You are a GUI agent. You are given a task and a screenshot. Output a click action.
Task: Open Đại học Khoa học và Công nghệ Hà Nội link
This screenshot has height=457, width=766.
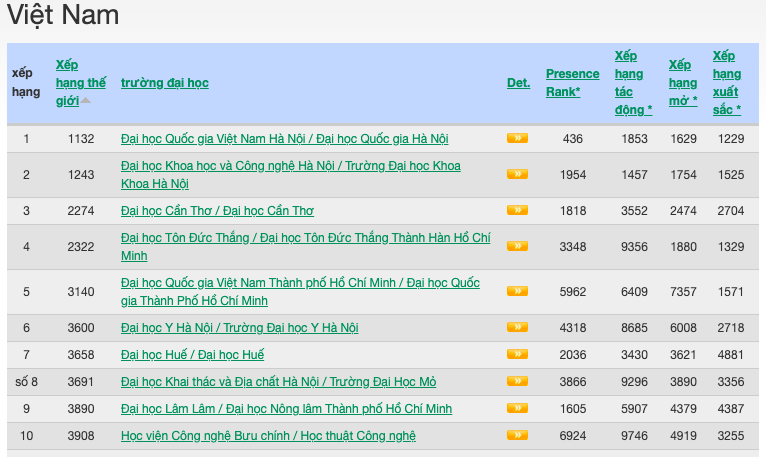point(291,174)
